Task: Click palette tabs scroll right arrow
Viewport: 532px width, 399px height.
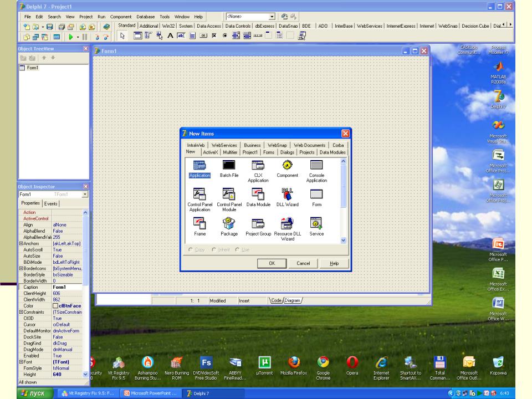Action: [x=510, y=25]
